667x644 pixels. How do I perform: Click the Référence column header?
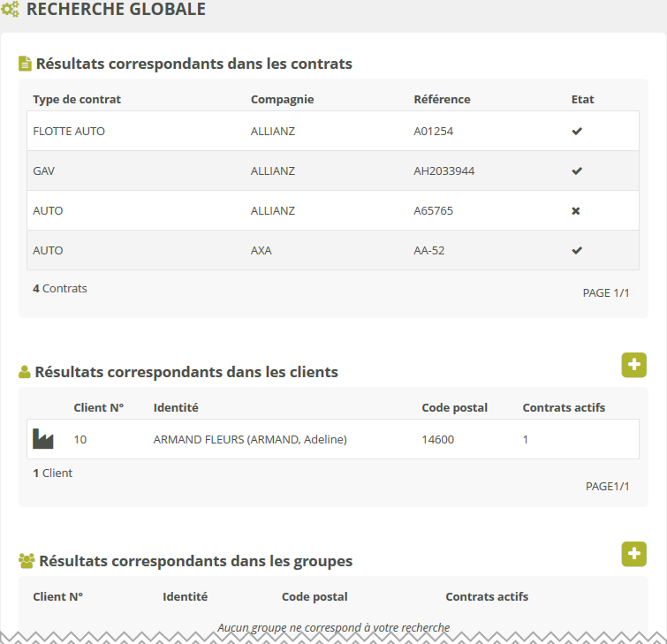[x=442, y=99]
